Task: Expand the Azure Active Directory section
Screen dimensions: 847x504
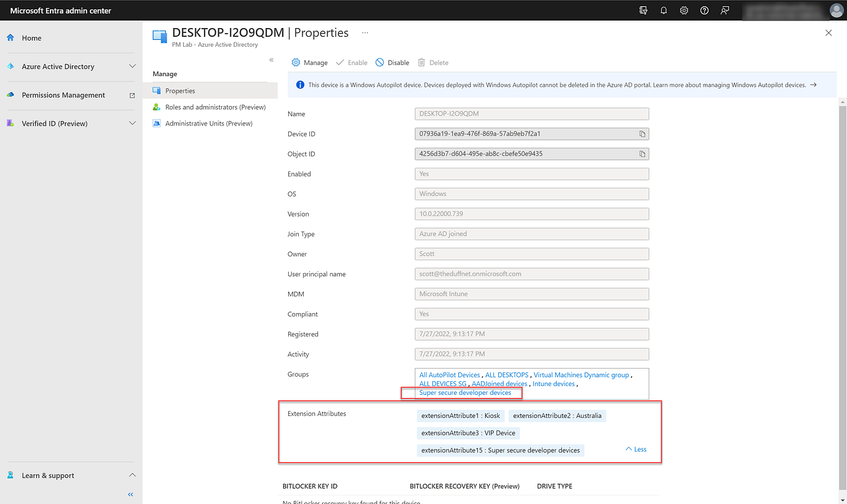Action: pyautogui.click(x=132, y=65)
